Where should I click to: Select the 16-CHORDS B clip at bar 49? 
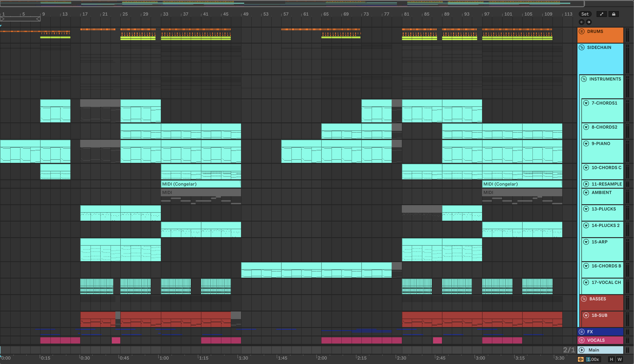click(x=261, y=270)
